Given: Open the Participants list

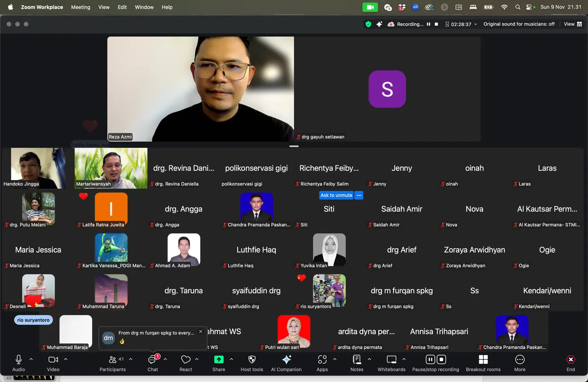Looking at the screenshot, I should pos(113,360).
